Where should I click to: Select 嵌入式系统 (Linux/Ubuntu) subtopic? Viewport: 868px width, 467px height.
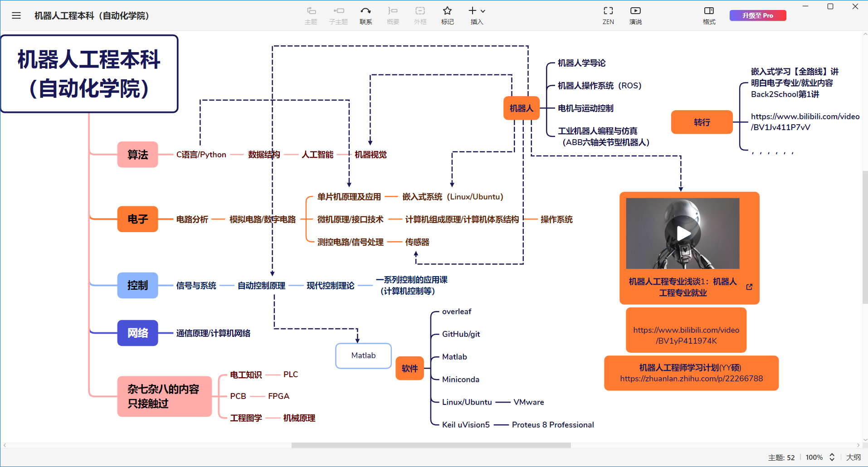tap(453, 197)
